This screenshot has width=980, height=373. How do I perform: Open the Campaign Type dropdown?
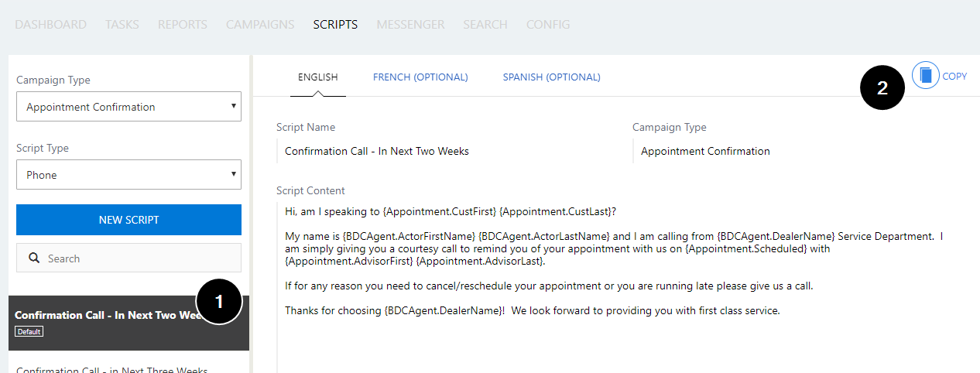coord(128,107)
